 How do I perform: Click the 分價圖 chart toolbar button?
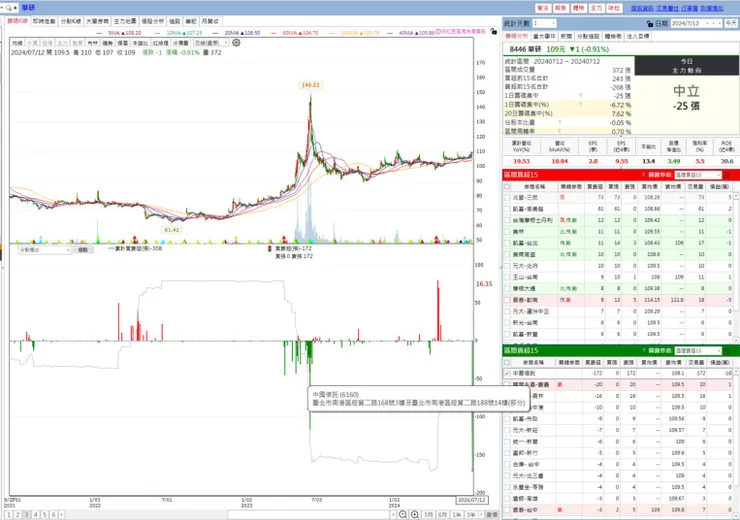181,43
